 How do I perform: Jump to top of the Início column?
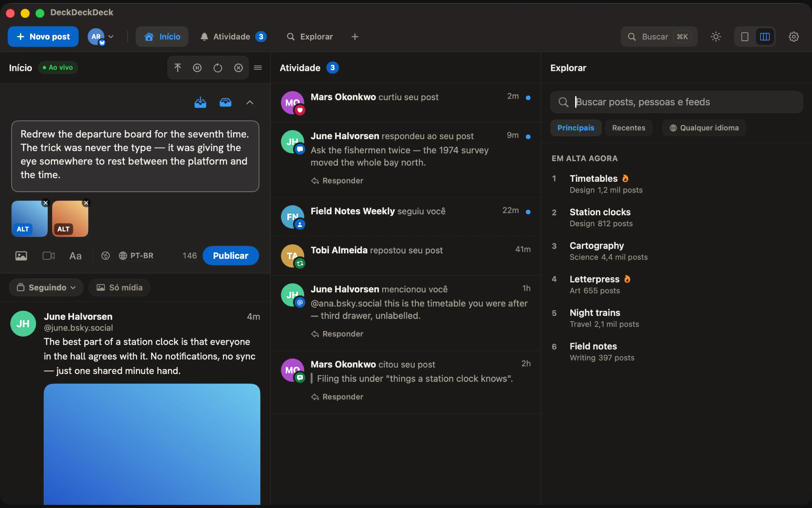[x=178, y=68]
